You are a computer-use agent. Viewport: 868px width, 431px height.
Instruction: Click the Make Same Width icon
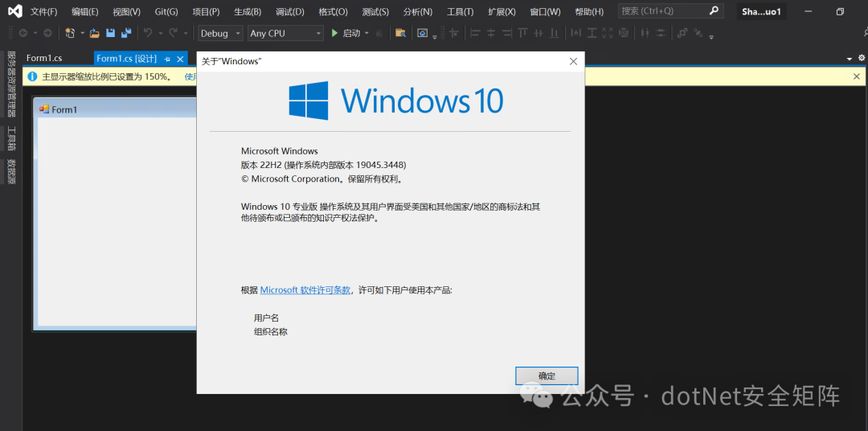575,33
